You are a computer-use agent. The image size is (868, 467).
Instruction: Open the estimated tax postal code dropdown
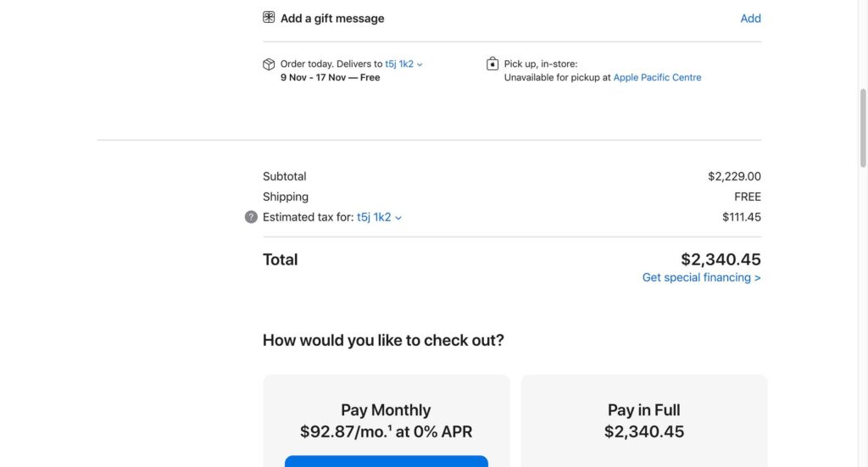[374, 217]
